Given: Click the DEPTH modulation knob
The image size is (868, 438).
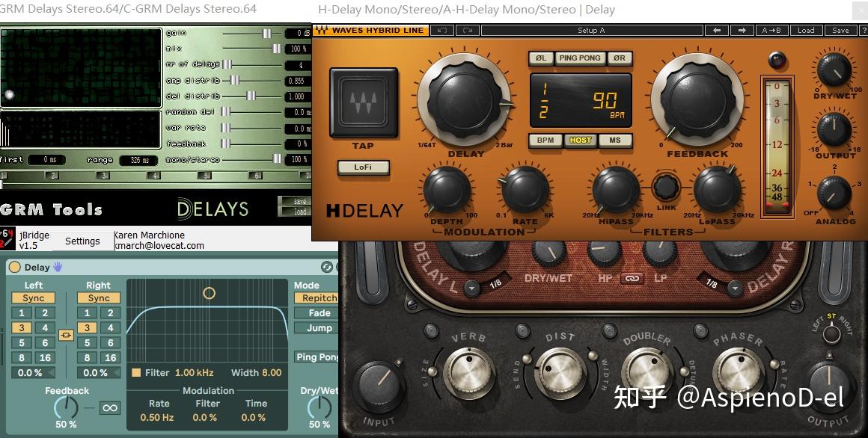Looking at the screenshot, I should pos(447,190).
